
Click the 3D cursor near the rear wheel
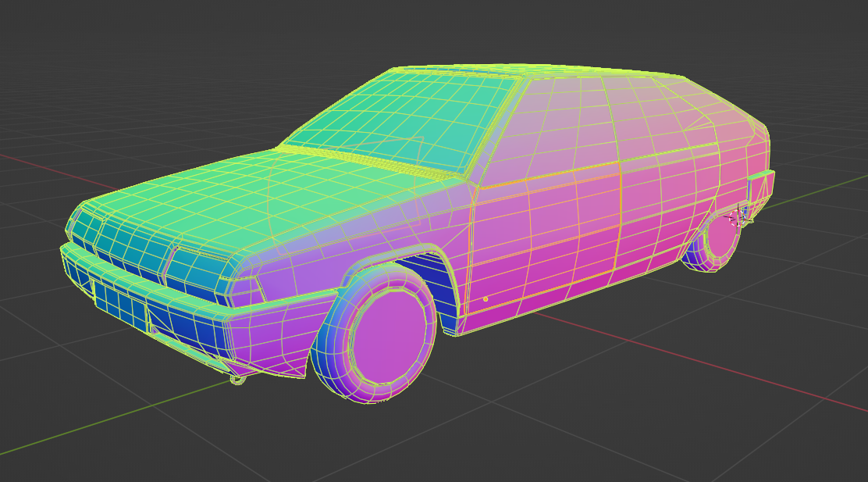[x=738, y=217]
